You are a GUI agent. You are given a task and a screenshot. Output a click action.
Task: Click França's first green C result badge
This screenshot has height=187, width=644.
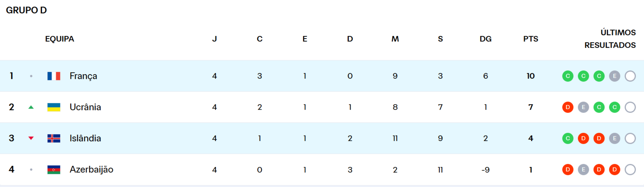pos(568,76)
